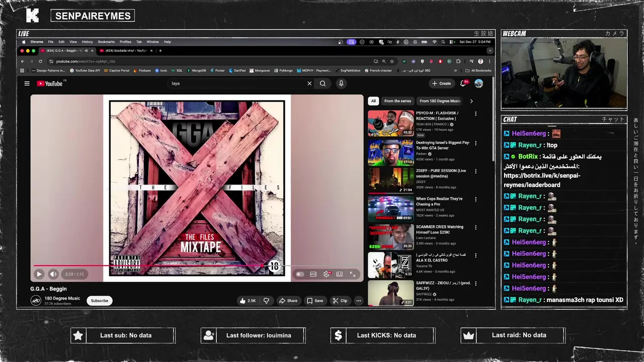Open a new Chrome tab with plus
This screenshot has width=644, height=362.
point(160,51)
